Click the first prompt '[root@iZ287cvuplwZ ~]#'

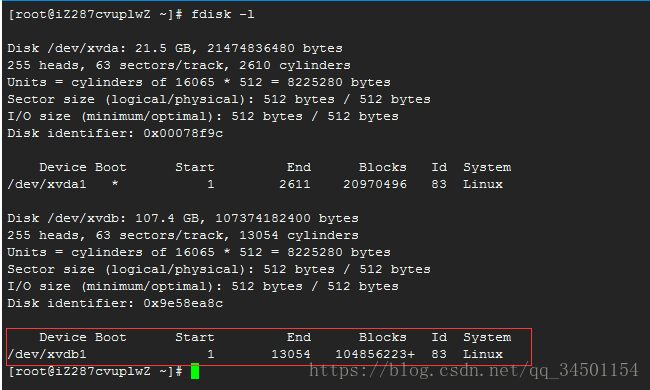[x=95, y=15]
